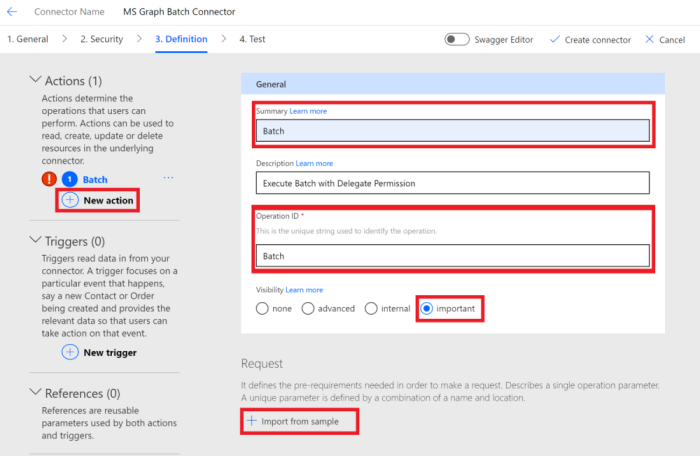
Task: Click the New trigger label
Action: point(110,353)
